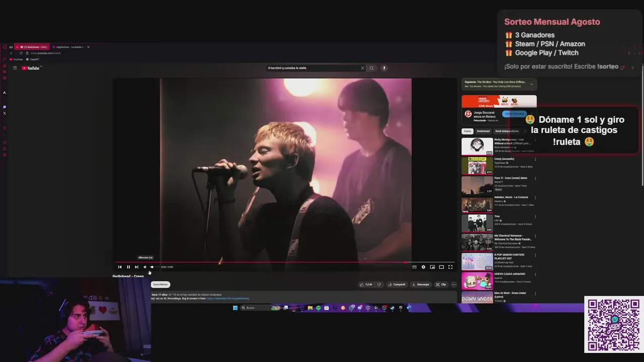Image resolution: width=644 pixels, height=362 pixels.
Task: Adjust the volume slider in the player
Action: 154,267
